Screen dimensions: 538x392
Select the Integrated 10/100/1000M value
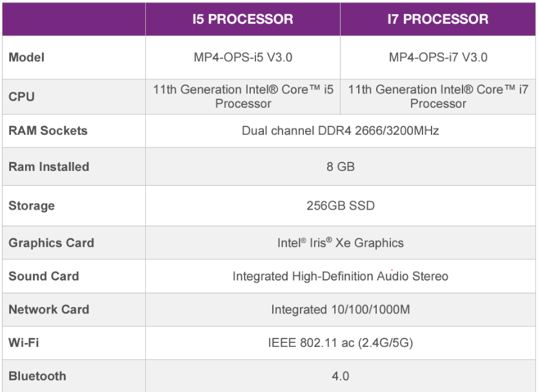tap(341, 309)
